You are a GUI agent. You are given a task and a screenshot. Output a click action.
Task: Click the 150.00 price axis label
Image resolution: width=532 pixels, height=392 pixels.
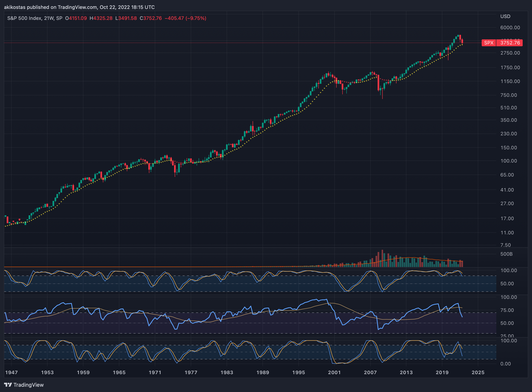508,148
